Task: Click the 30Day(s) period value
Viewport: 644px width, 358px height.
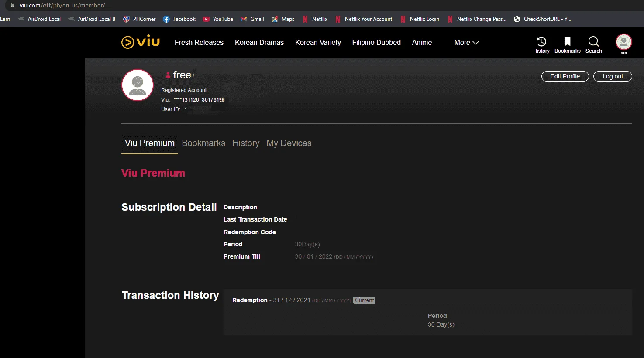Action: 307,244
